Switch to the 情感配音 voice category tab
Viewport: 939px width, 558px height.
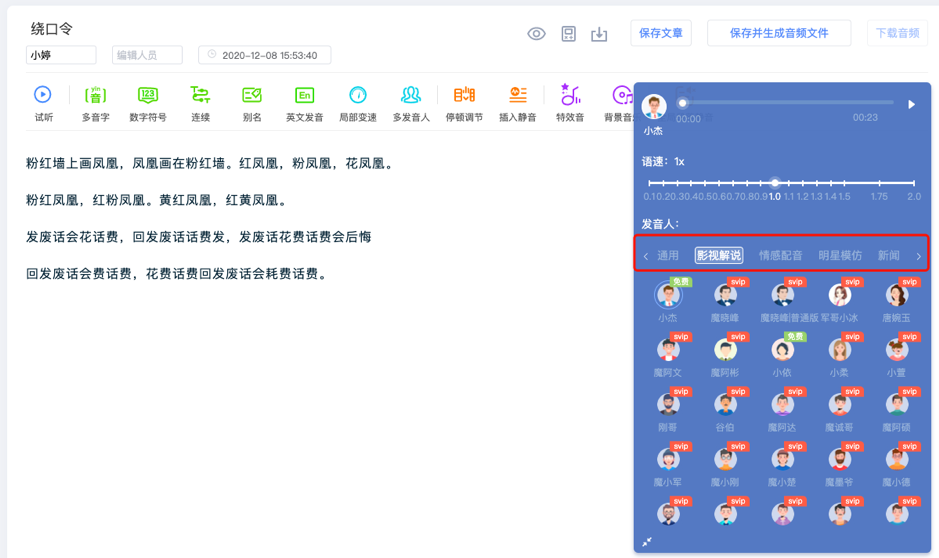[x=780, y=256]
